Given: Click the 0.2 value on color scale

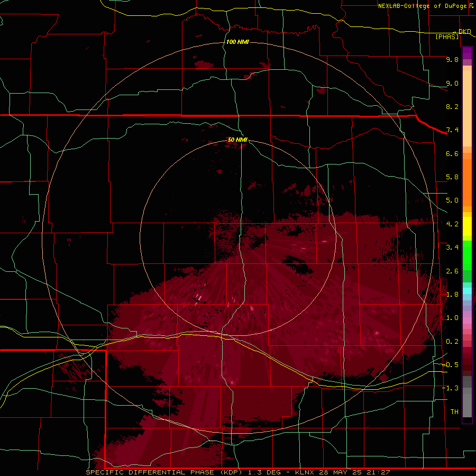Looking at the screenshot, I should click(452, 342).
